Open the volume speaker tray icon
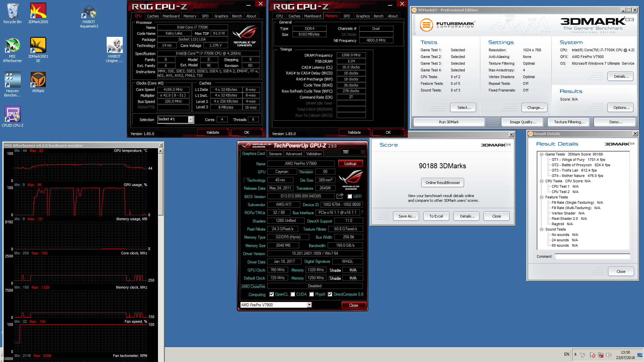644x362 pixels. coord(608,355)
